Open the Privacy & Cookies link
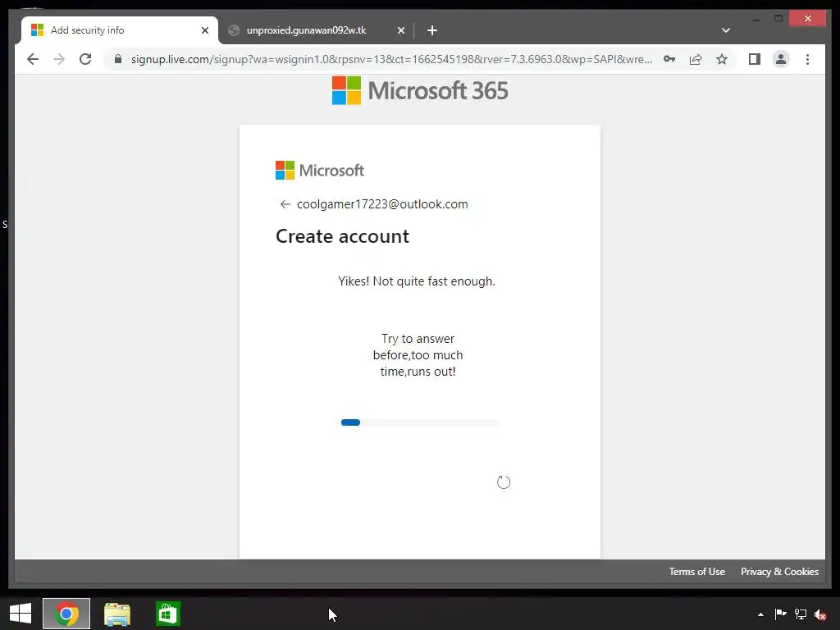840x630 pixels. [779, 572]
